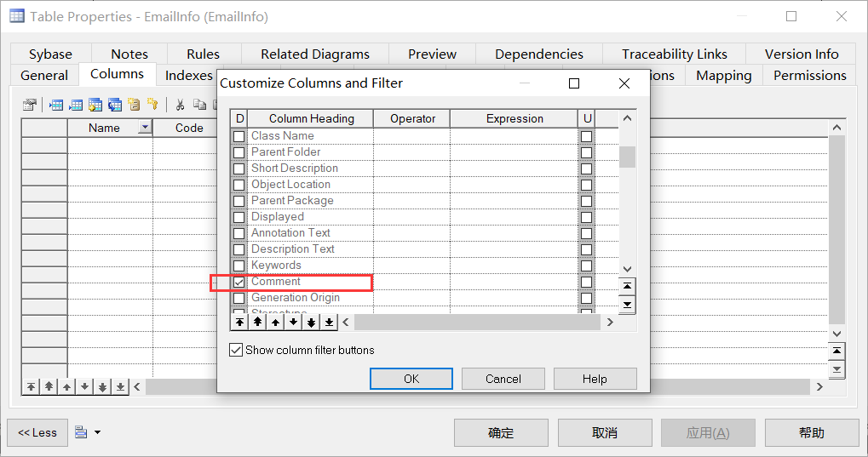Viewport: 868px width, 457px height.
Task: Click move-to-top arrow in Customize Columns dialog
Action: point(239,323)
